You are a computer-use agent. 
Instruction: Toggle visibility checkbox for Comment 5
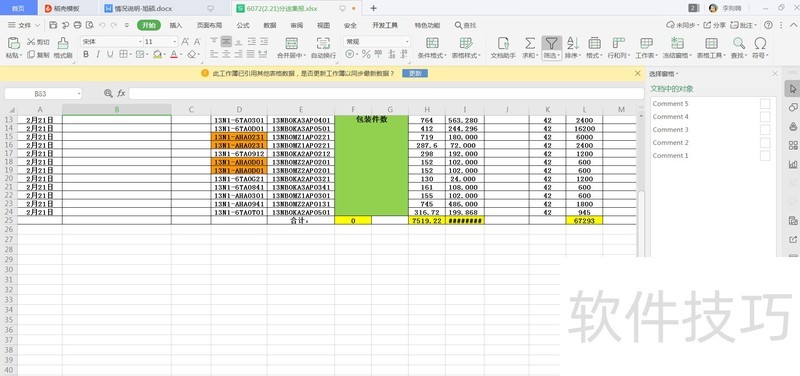(765, 104)
